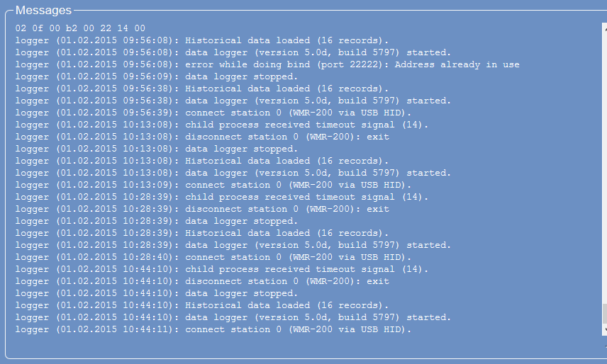Click the Messages scrollbar thumb
Viewport: 607px width, 364px height.
click(x=604, y=314)
